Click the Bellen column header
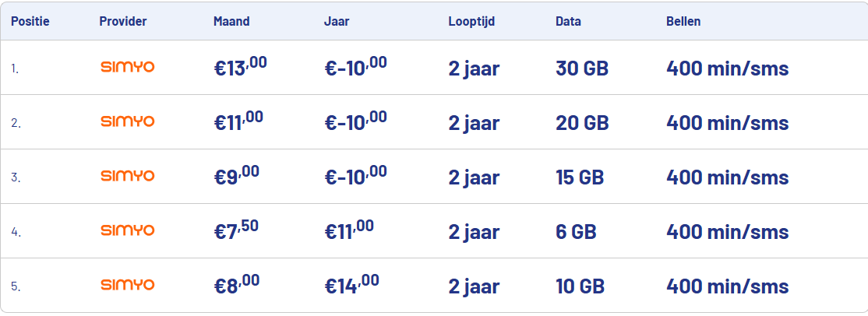 pyautogui.click(x=683, y=21)
